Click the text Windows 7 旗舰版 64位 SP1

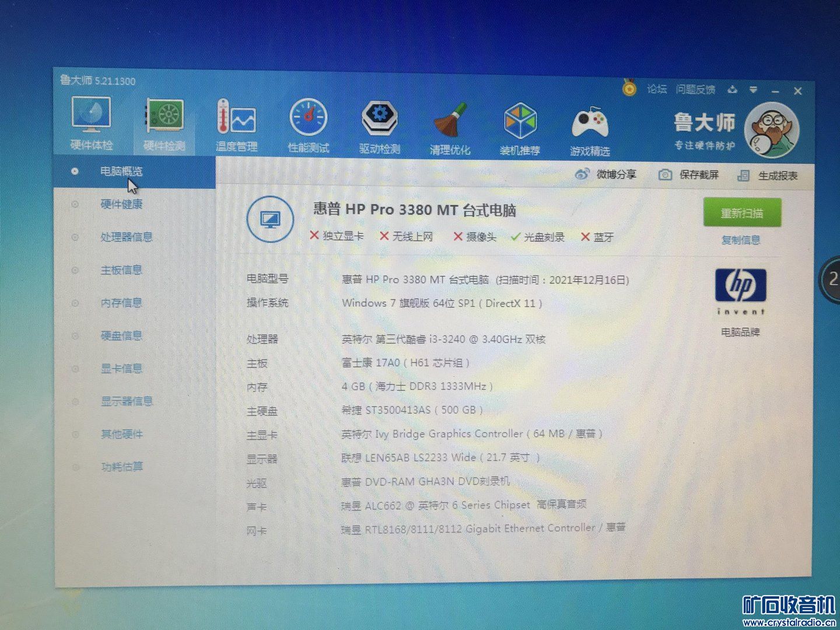pos(408,303)
